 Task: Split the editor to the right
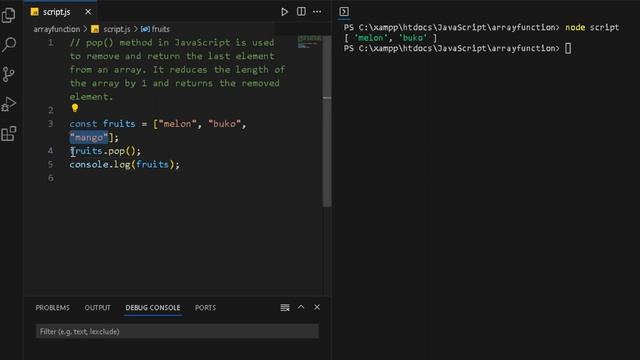pos(301,12)
